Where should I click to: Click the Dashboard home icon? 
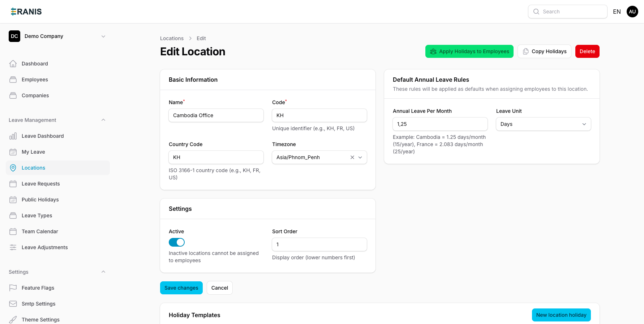[13, 64]
